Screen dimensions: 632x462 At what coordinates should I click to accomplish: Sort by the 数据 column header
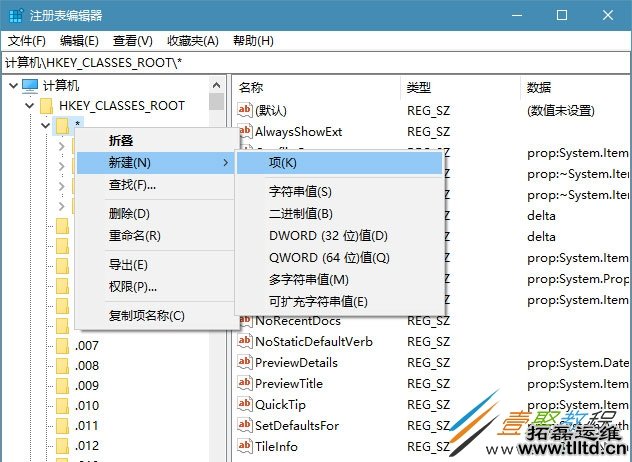tap(576, 87)
